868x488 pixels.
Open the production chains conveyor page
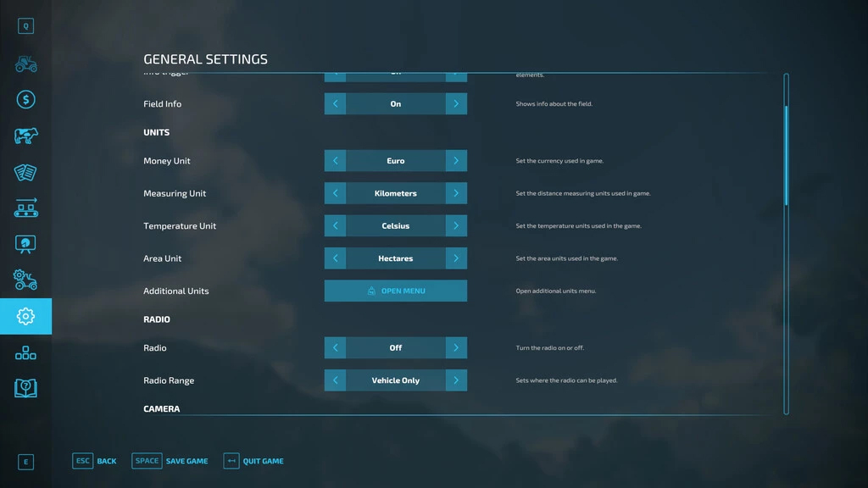click(x=25, y=208)
